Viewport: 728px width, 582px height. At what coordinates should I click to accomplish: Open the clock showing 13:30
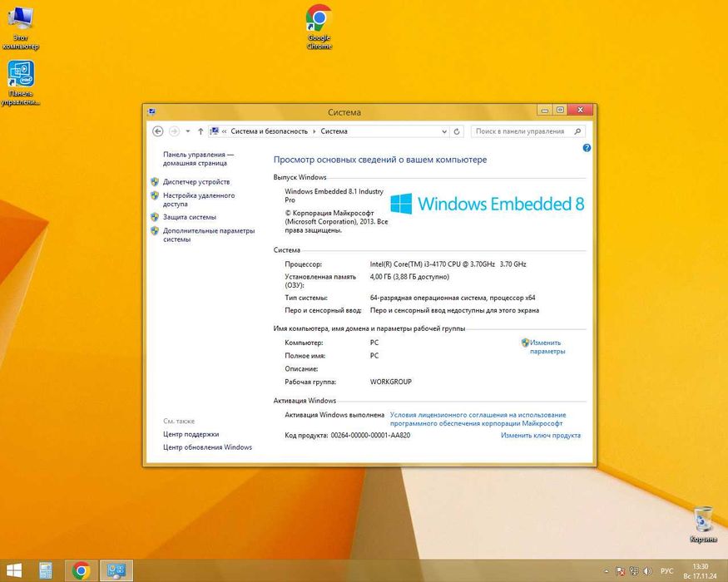click(x=701, y=571)
